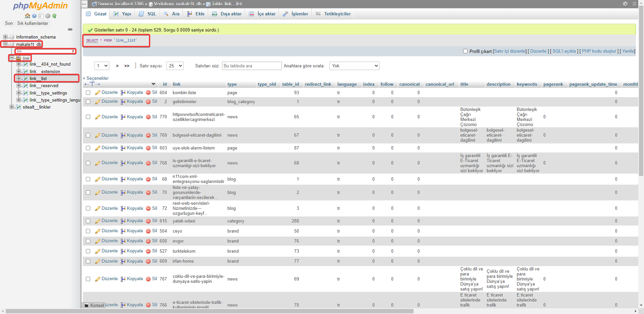Tick the checkbox for row 770

click(x=88, y=117)
